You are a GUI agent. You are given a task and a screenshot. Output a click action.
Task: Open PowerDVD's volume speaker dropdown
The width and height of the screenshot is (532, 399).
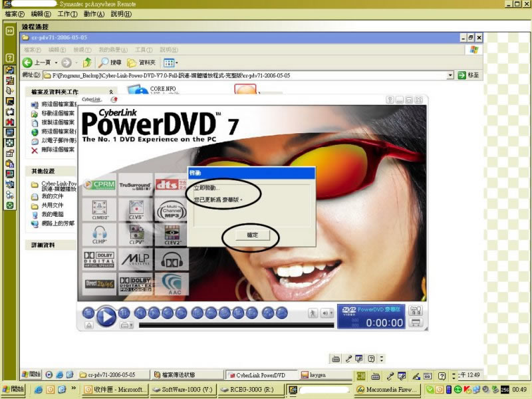pyautogui.click(x=327, y=313)
